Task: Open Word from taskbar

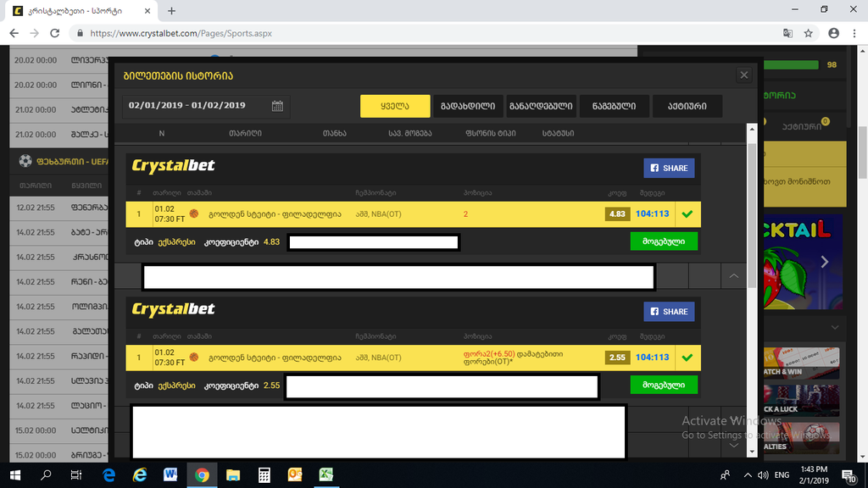Action: (170, 474)
